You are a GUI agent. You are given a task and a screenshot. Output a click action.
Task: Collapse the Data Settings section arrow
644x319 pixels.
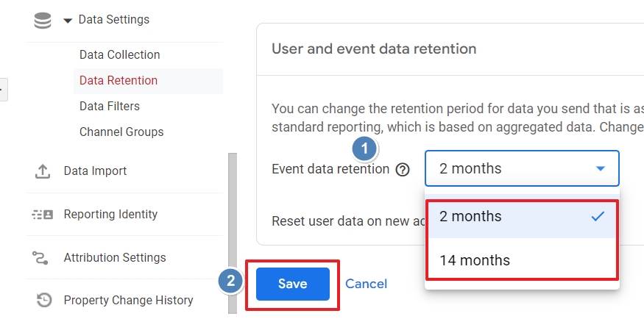pos(68,21)
